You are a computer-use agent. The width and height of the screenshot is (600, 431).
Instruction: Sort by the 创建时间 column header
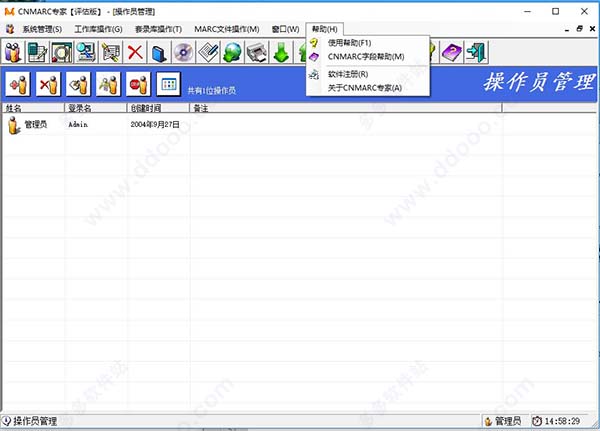click(x=158, y=108)
